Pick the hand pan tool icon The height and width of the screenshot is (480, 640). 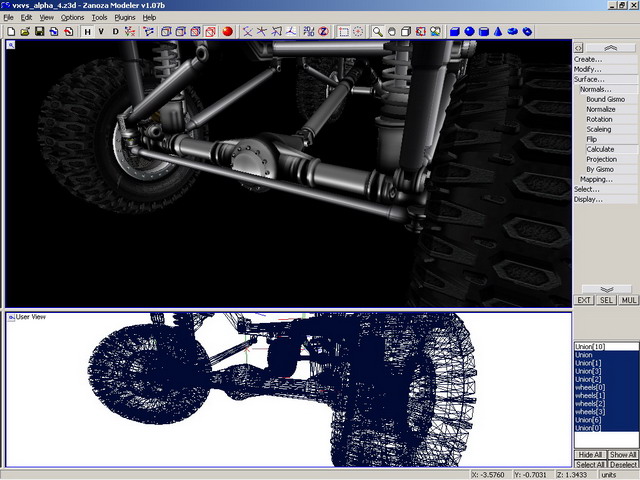392,31
